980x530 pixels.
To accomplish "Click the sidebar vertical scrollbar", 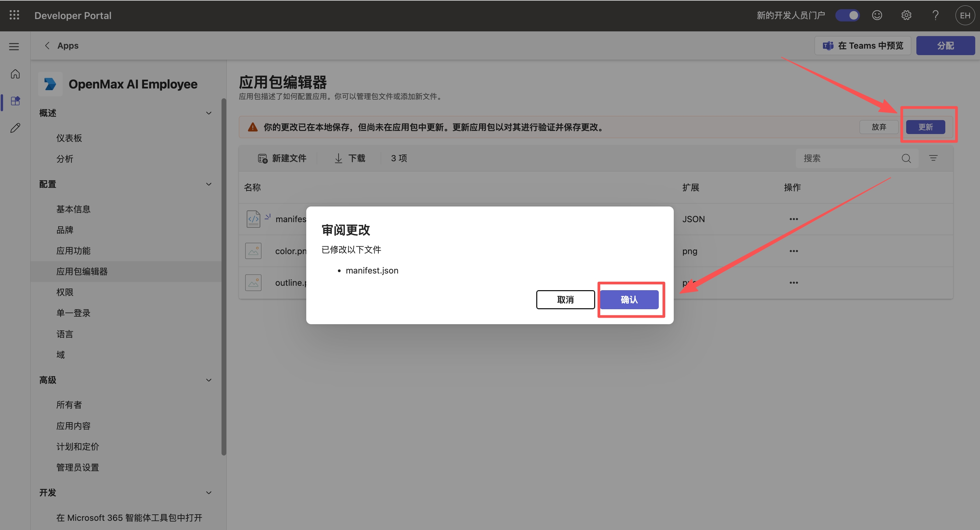I will 224,277.
